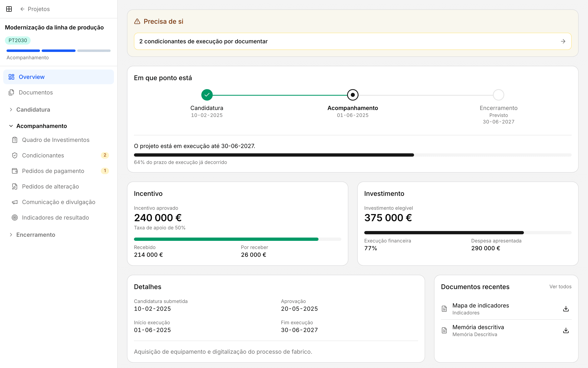Expand the Candidatura section chevron
Image resolution: width=588 pixels, height=368 pixels.
tap(11, 110)
